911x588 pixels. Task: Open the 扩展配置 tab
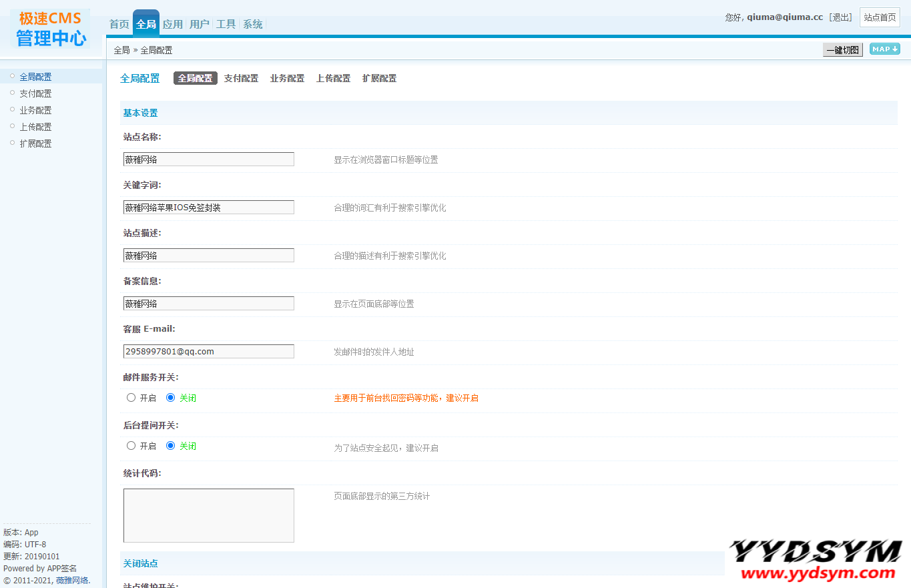click(378, 78)
